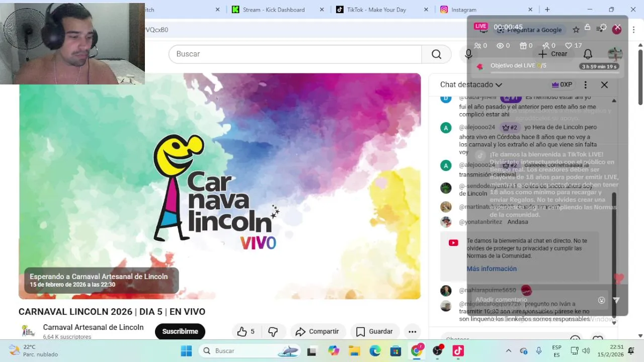Open Carnaval Artesanal de Lincoln channel name
This screenshot has width=644, height=362.
click(x=93, y=327)
